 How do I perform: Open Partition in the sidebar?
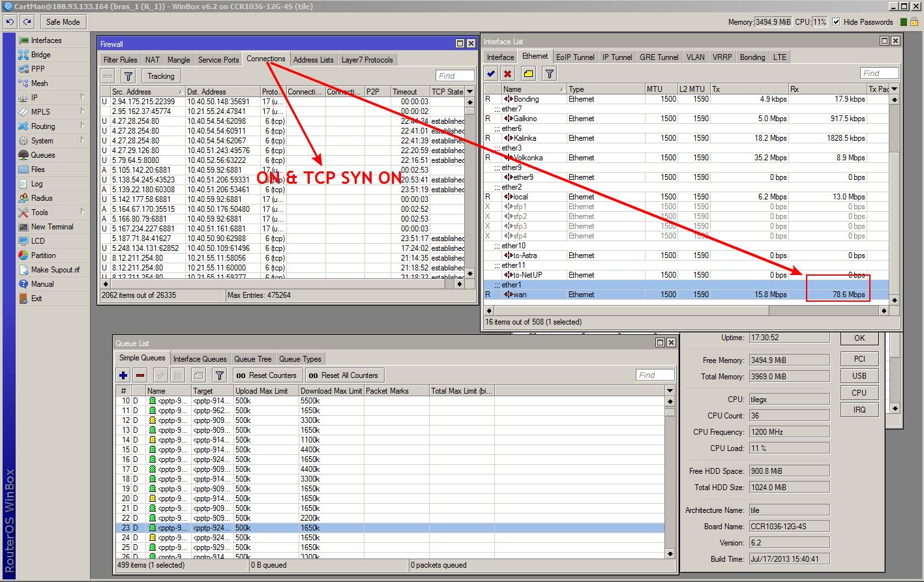click(x=43, y=255)
